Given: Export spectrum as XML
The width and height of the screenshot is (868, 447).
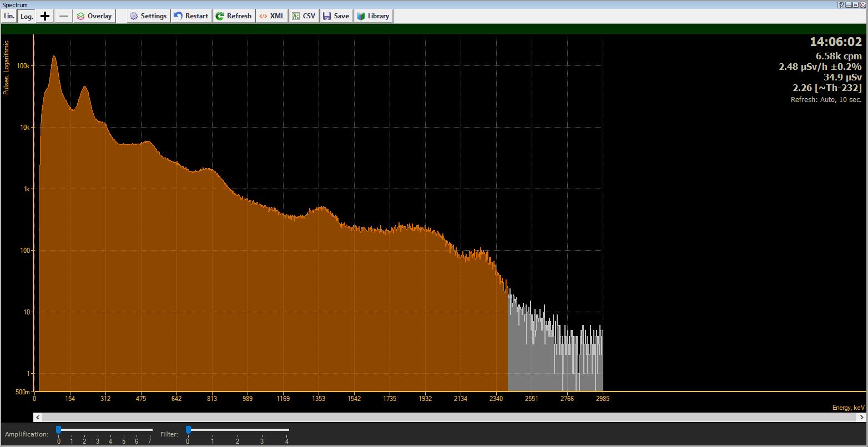Looking at the screenshot, I should [x=271, y=16].
